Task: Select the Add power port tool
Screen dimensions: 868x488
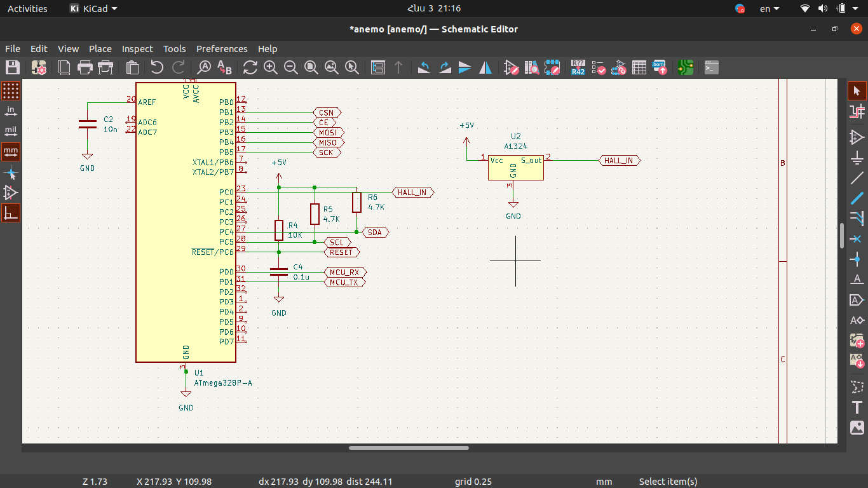Action: (857, 157)
